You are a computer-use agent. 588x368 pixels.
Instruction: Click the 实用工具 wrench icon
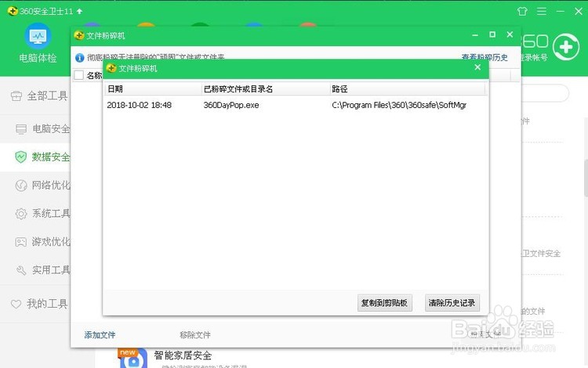coord(21,270)
